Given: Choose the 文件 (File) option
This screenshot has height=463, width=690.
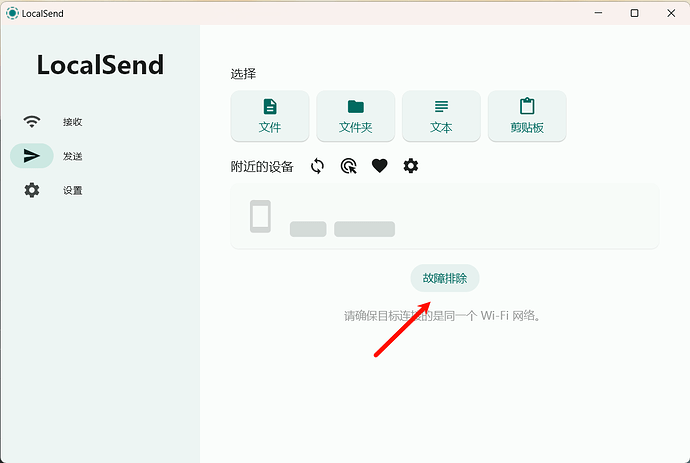Looking at the screenshot, I should click(270, 116).
